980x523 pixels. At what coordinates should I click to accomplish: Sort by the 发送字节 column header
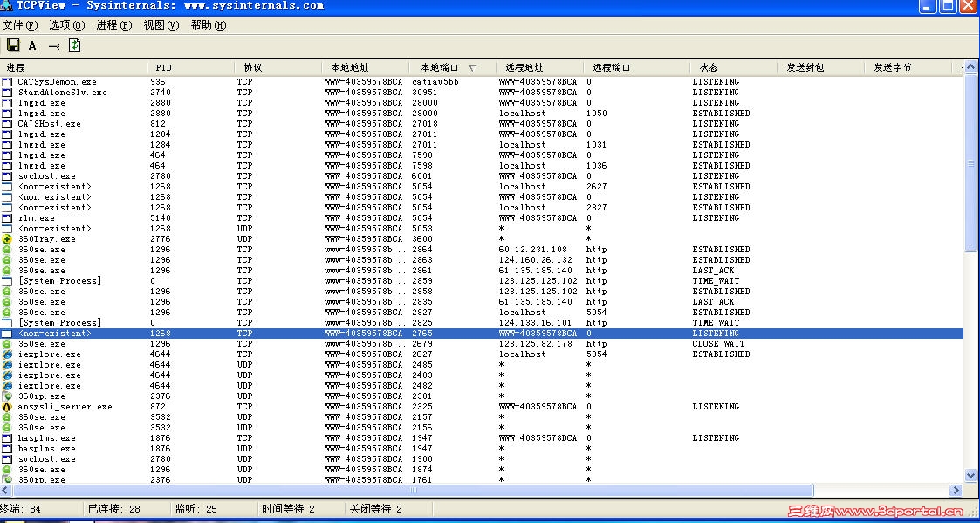point(908,67)
